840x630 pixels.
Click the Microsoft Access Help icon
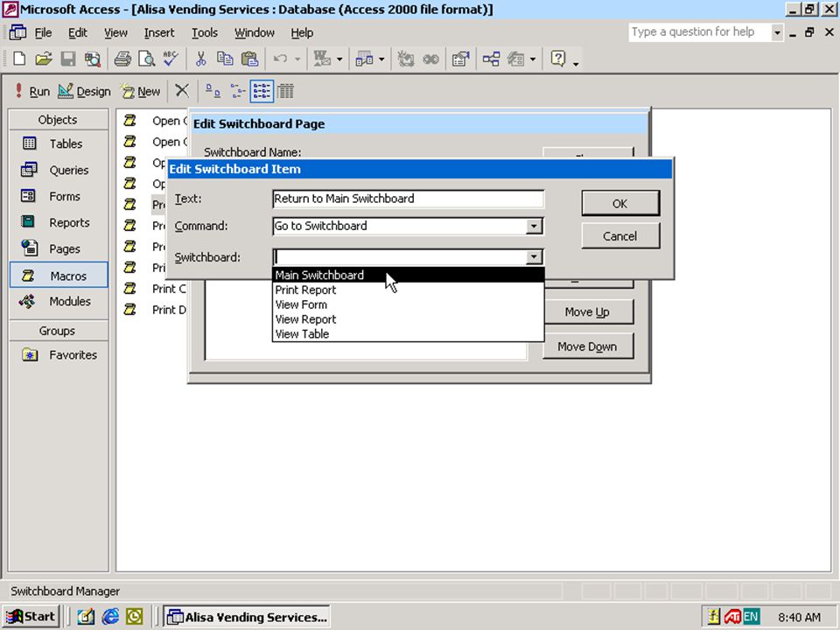point(557,58)
